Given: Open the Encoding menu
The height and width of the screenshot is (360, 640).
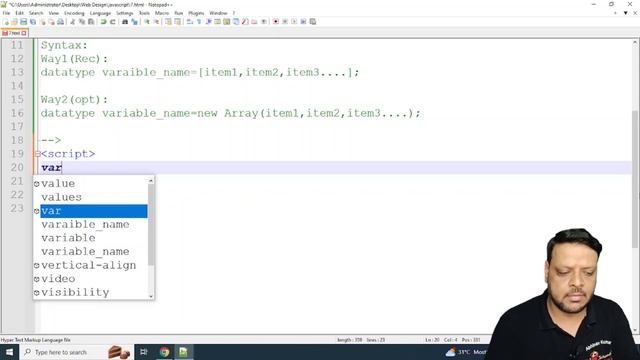Looking at the screenshot, I should (x=74, y=13).
